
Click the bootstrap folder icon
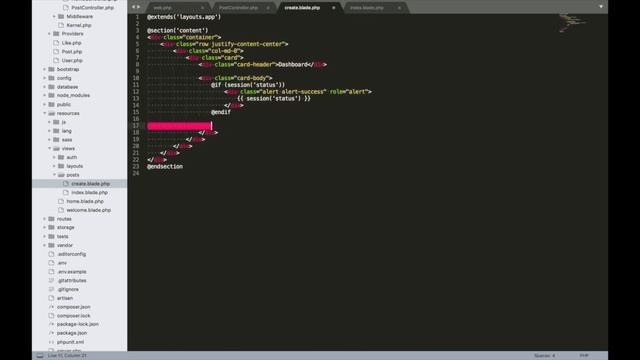point(51,69)
